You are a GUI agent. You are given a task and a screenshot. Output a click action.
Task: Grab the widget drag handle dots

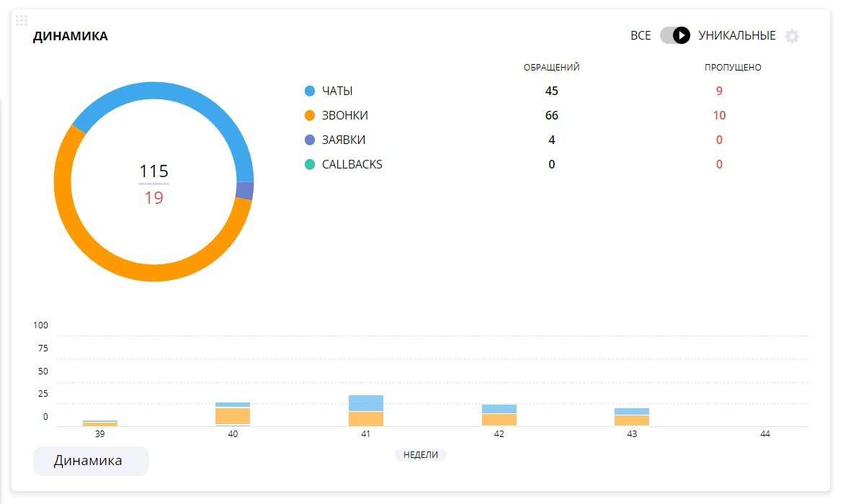tap(22, 20)
